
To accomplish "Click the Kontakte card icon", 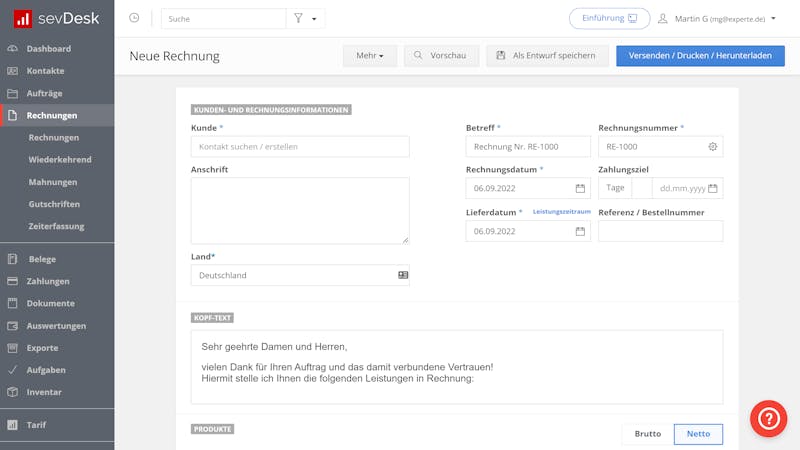I will pyautogui.click(x=13, y=71).
